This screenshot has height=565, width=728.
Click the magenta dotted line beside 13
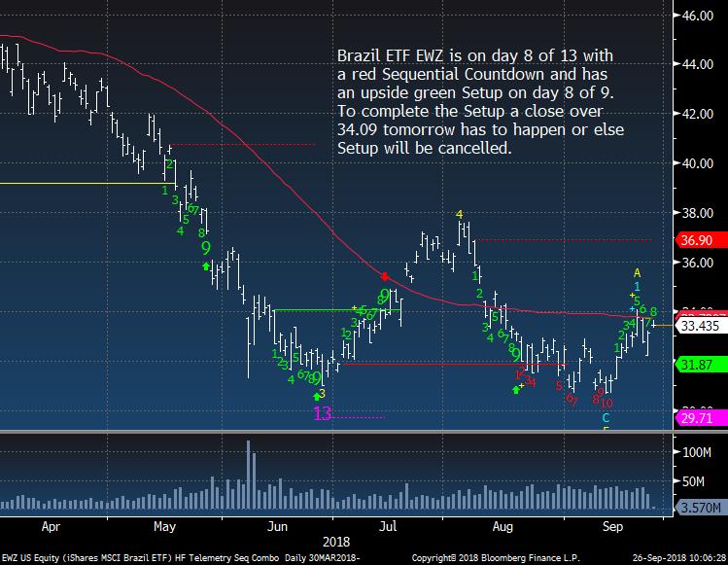click(x=358, y=417)
